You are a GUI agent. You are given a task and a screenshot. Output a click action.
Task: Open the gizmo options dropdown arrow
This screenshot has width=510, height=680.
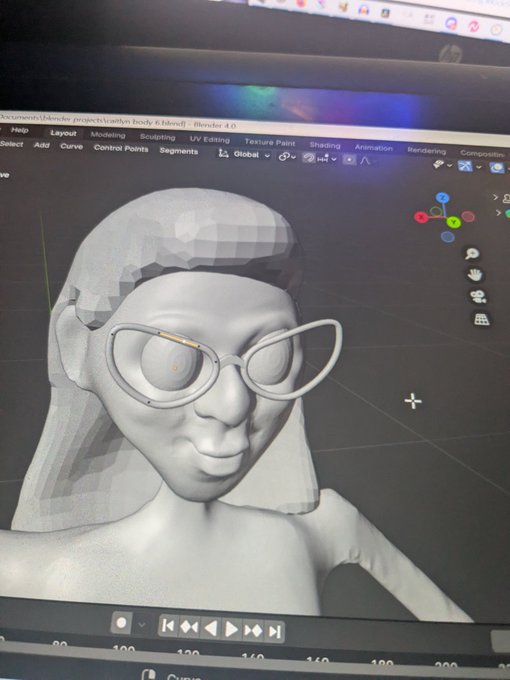(479, 167)
